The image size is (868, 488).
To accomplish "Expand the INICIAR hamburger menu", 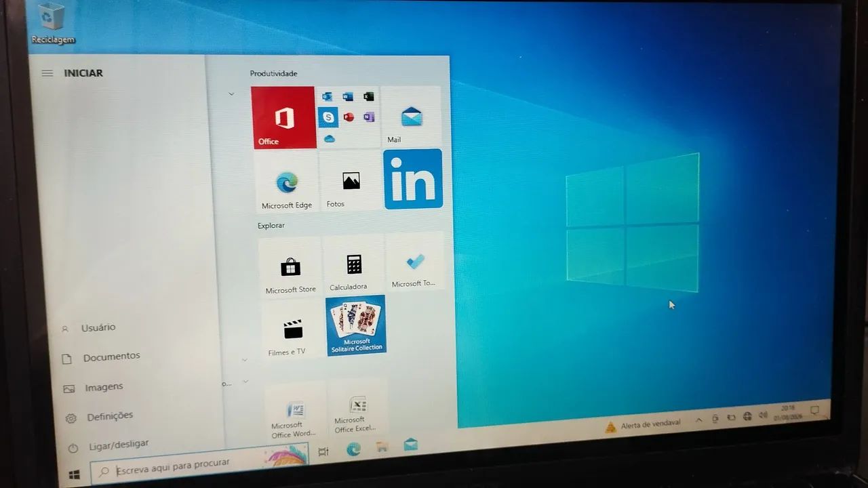I will tap(47, 73).
